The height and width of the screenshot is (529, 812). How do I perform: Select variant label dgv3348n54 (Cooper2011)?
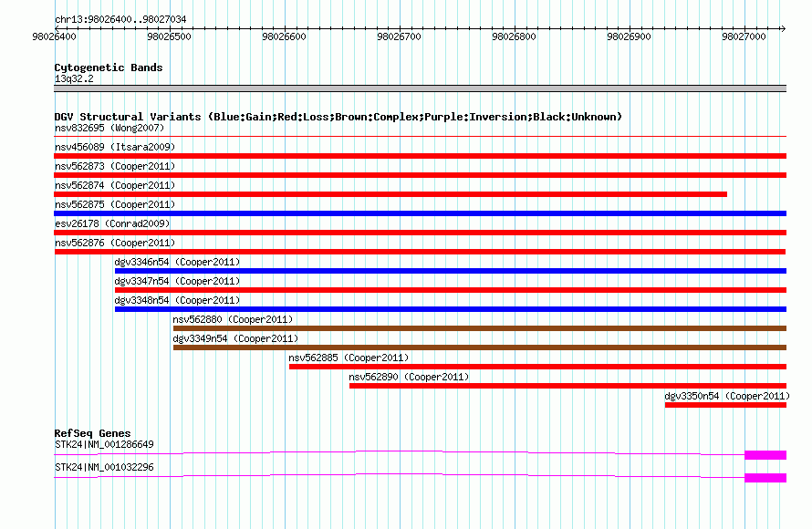[x=178, y=300]
